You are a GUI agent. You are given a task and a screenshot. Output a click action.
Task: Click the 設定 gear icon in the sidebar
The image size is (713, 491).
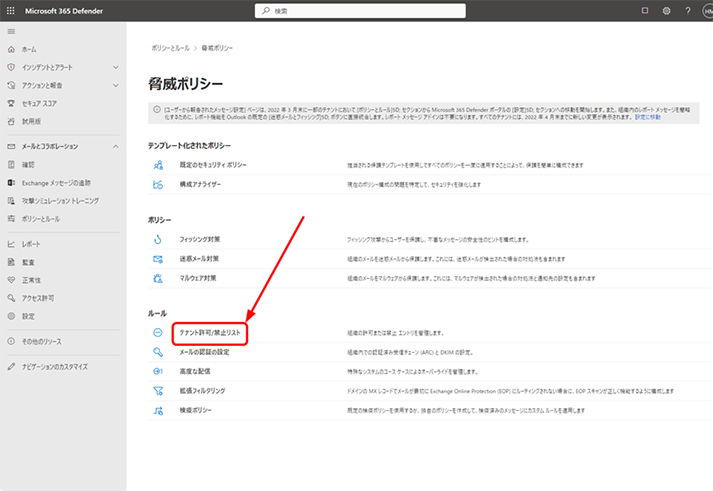(x=11, y=316)
